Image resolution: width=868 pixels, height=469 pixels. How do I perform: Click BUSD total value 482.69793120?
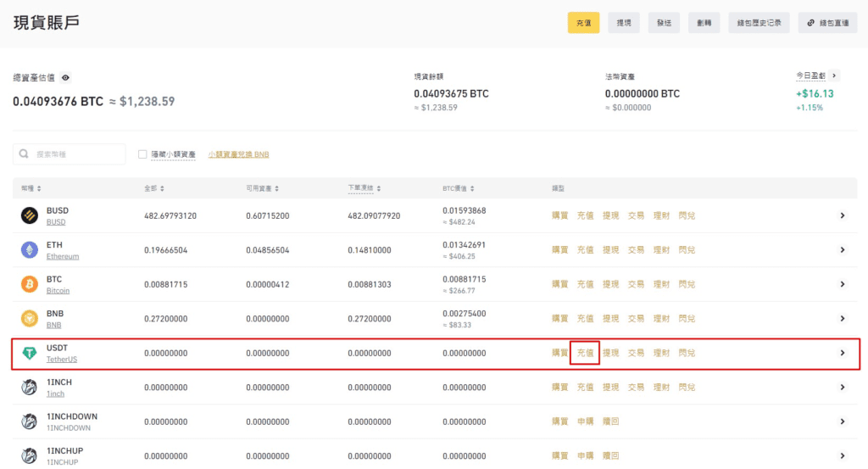170,216
